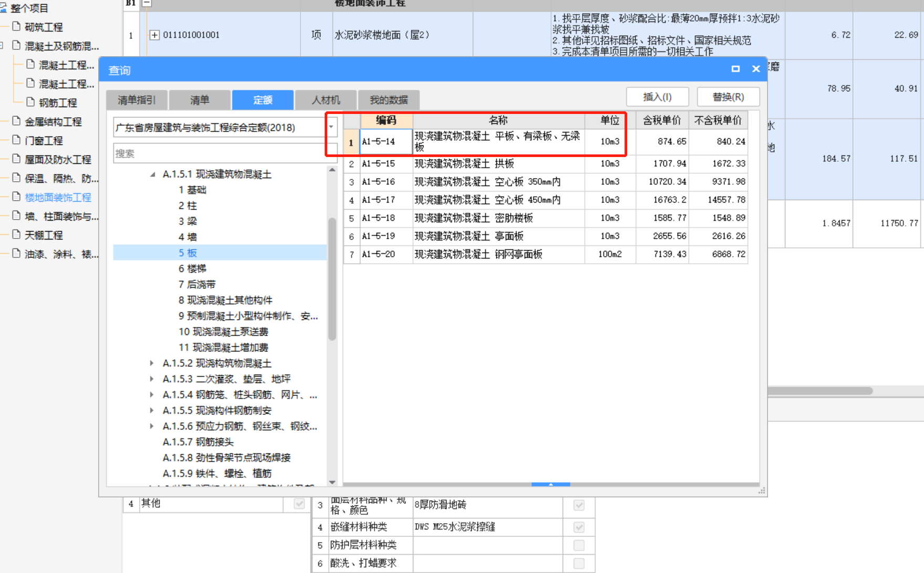This screenshot has height=573, width=924.
Task: Expand A.1.5.5 现浇构件钢筋制安
Action: (152, 411)
